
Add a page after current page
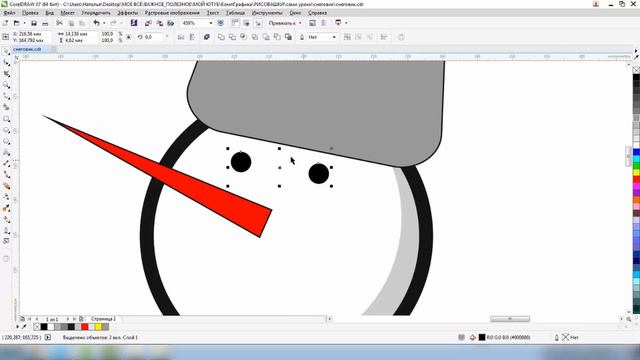coord(81,319)
